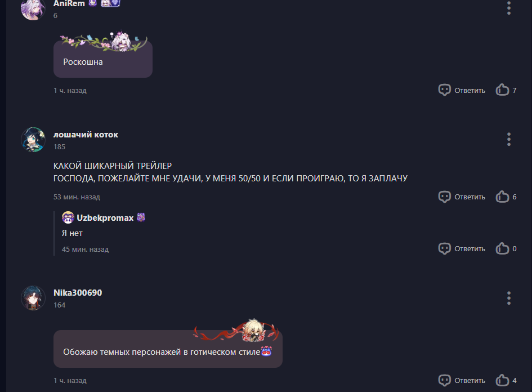Click лошачий коток's avatar picture

point(33,140)
